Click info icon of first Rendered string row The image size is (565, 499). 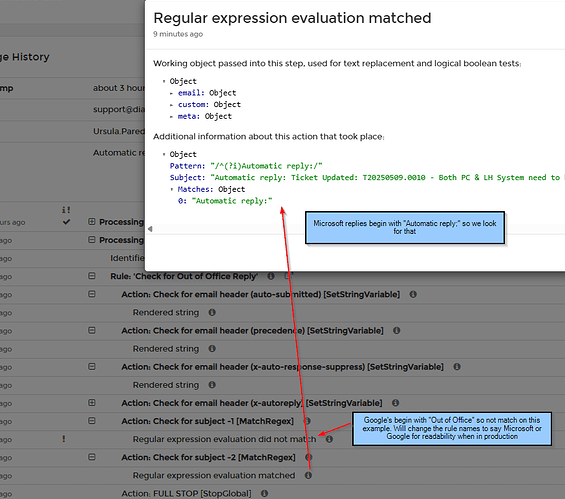(212, 312)
